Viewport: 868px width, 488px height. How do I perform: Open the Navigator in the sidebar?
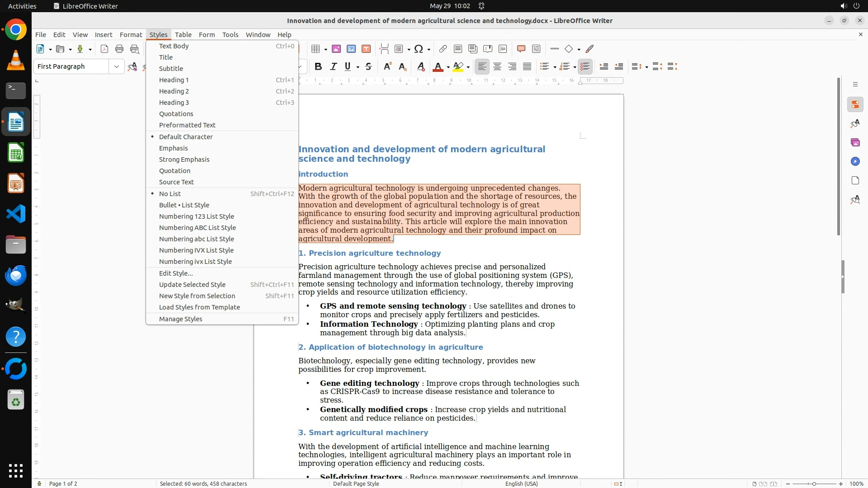855,161
